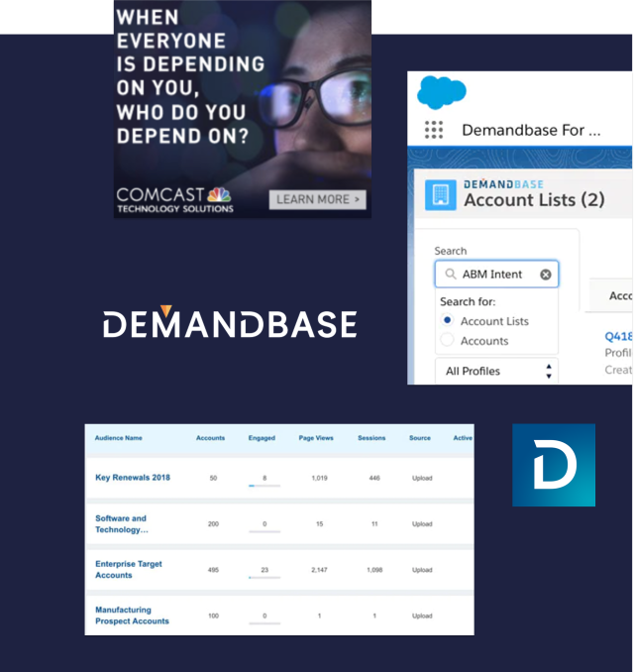This screenshot has width=634, height=672.
Task: Open the Q418 account list link
Action: (618, 336)
